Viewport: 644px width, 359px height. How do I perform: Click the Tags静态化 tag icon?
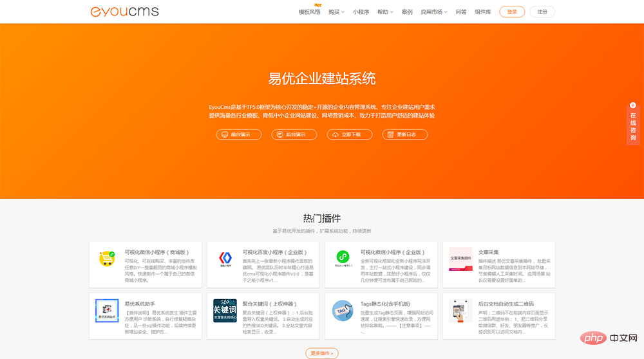tap(343, 310)
